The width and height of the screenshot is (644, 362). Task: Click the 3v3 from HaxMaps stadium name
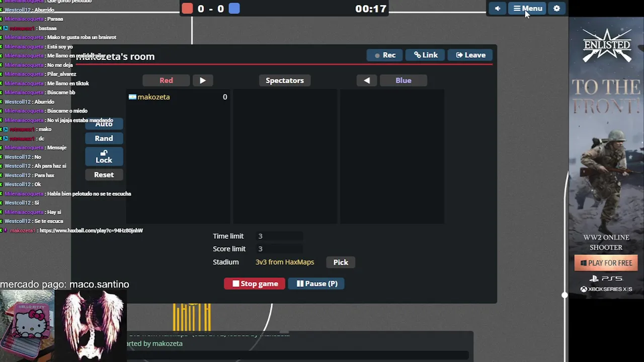[285, 262]
